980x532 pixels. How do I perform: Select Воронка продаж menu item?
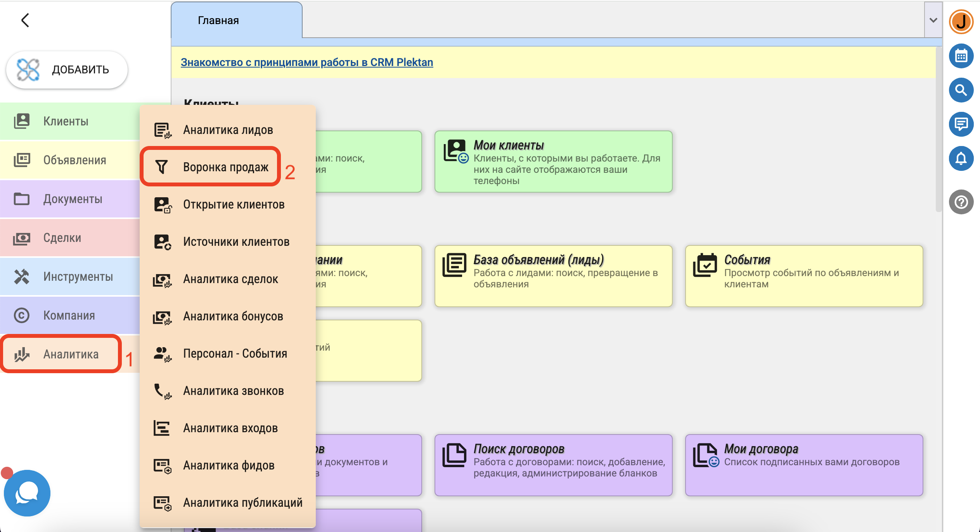tap(225, 167)
